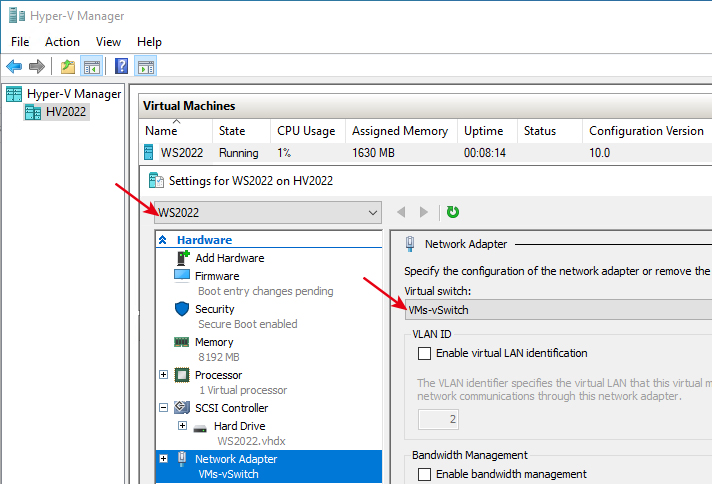Click the HV2022 server icon in tree
Image resolution: width=712 pixels, height=484 pixels.
coord(33,112)
